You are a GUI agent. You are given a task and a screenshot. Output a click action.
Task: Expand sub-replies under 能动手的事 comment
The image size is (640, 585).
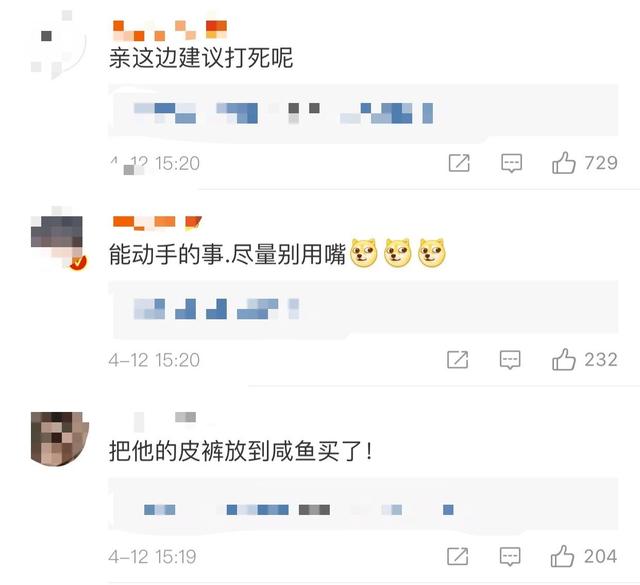363,307
